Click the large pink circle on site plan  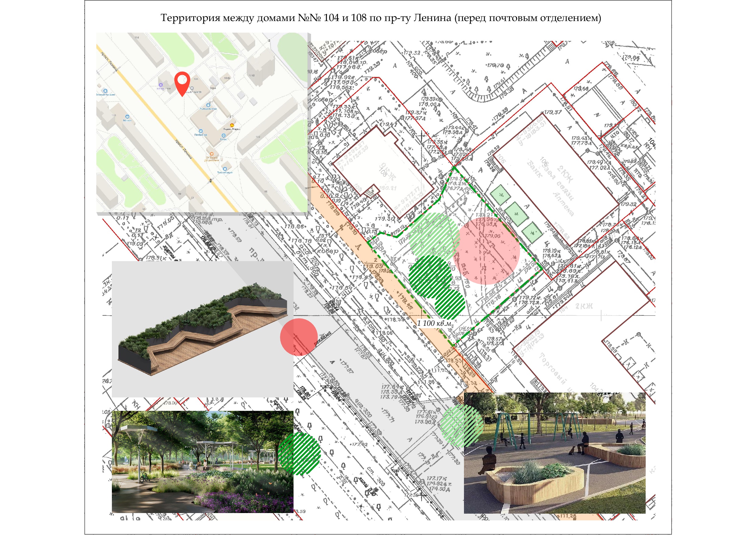coord(486,251)
